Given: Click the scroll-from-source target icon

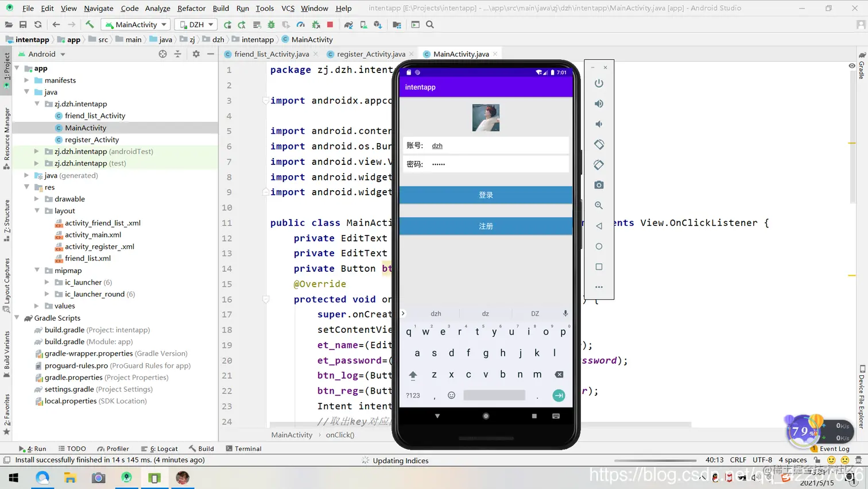Looking at the screenshot, I should (x=163, y=54).
